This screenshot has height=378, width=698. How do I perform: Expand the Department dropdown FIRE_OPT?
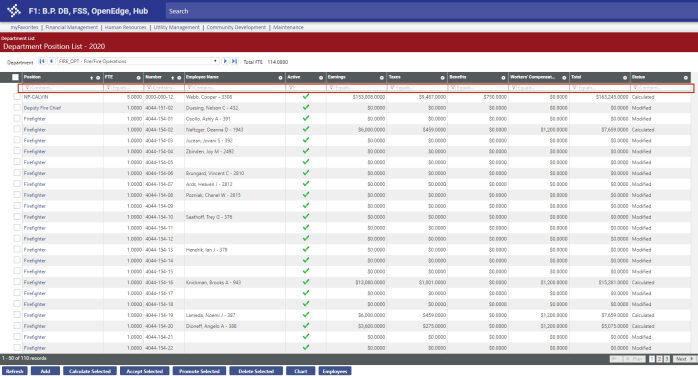(x=138, y=61)
